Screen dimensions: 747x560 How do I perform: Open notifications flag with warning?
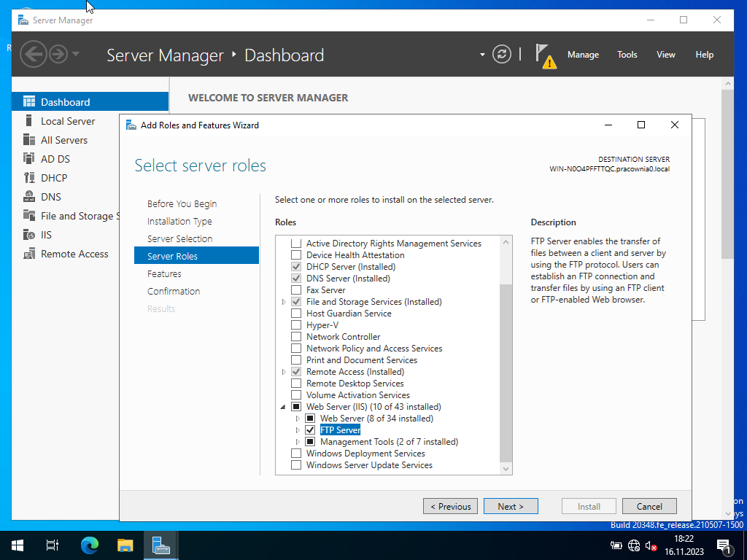pyautogui.click(x=545, y=56)
